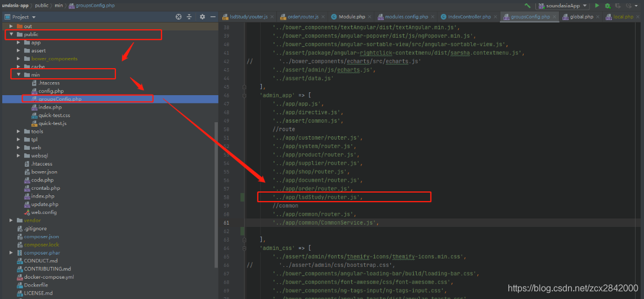Select quick-test.js file
644x299 pixels.
pos(52,123)
